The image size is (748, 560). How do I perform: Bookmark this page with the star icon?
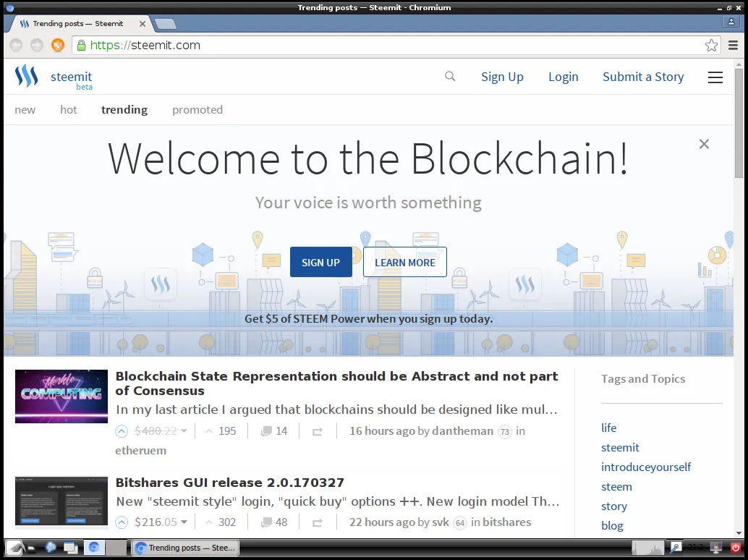711,46
